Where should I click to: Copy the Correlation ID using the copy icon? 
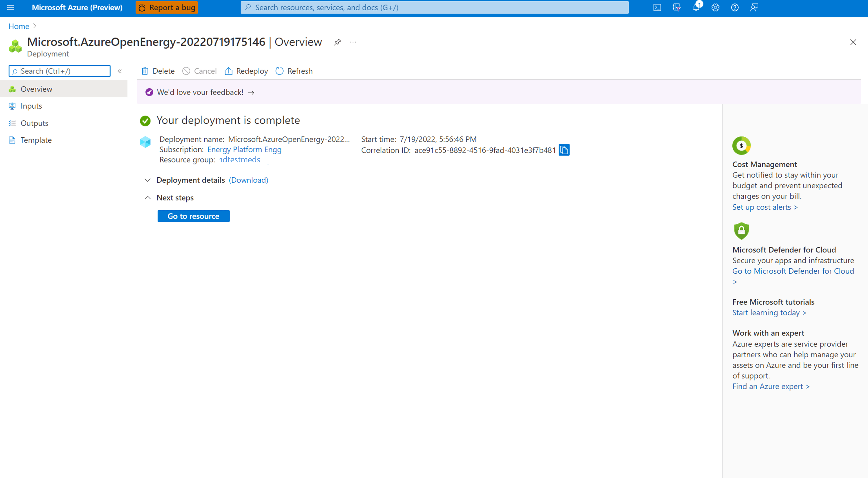coord(564,150)
